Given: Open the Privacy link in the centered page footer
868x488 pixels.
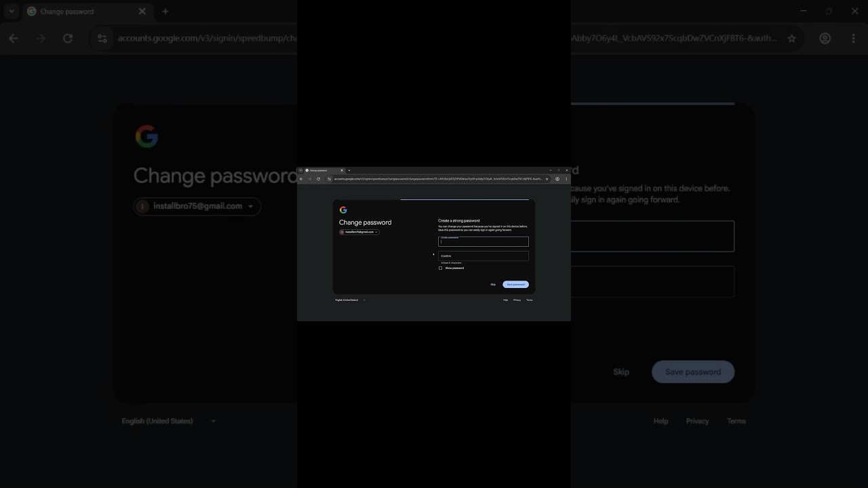Looking at the screenshot, I should click(517, 300).
